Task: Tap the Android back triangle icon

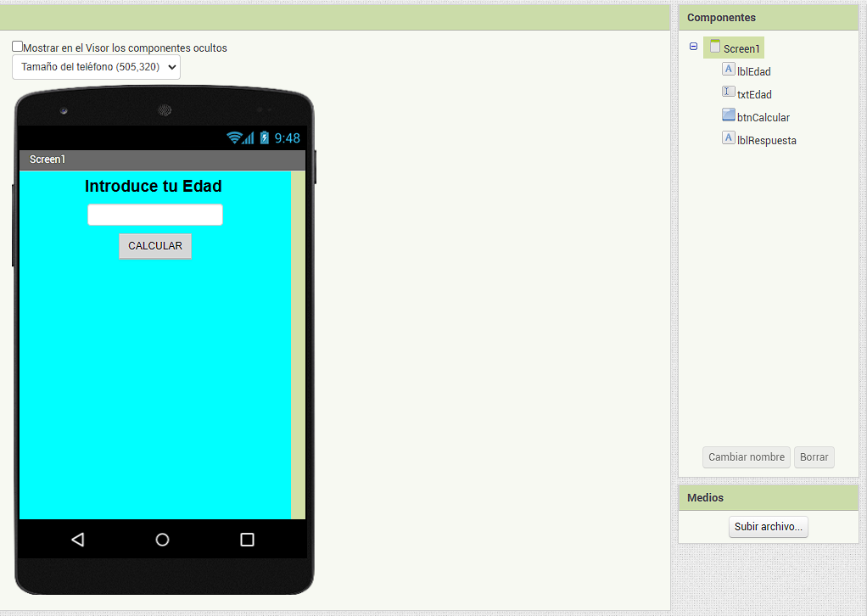Action: coord(78,540)
